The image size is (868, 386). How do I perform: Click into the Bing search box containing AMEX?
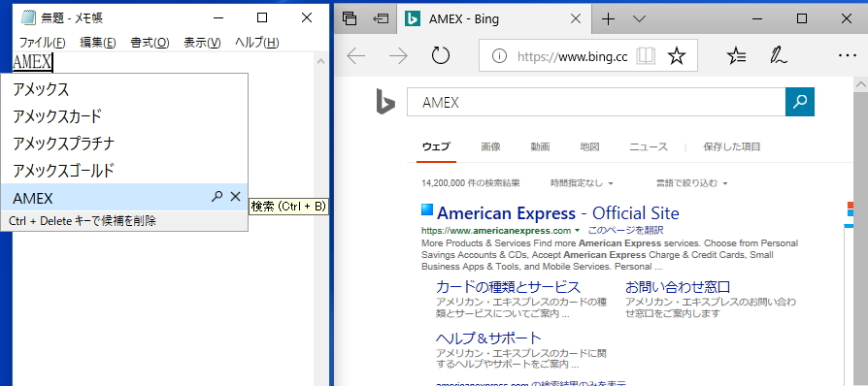(595, 102)
